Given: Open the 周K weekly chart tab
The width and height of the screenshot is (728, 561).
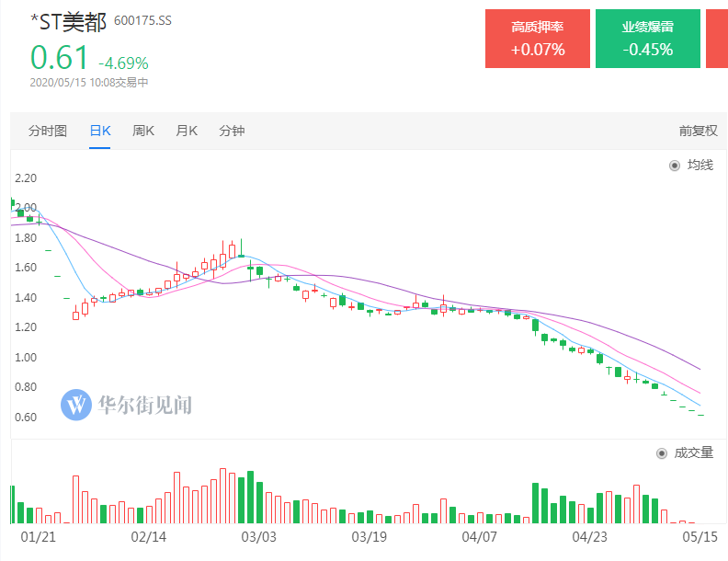Looking at the screenshot, I should [143, 131].
